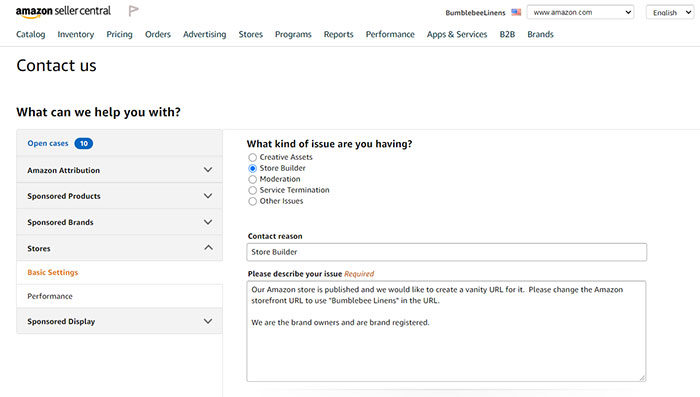This screenshot has width=700, height=397.
Task: Select the Moderation radio button
Action: click(253, 179)
